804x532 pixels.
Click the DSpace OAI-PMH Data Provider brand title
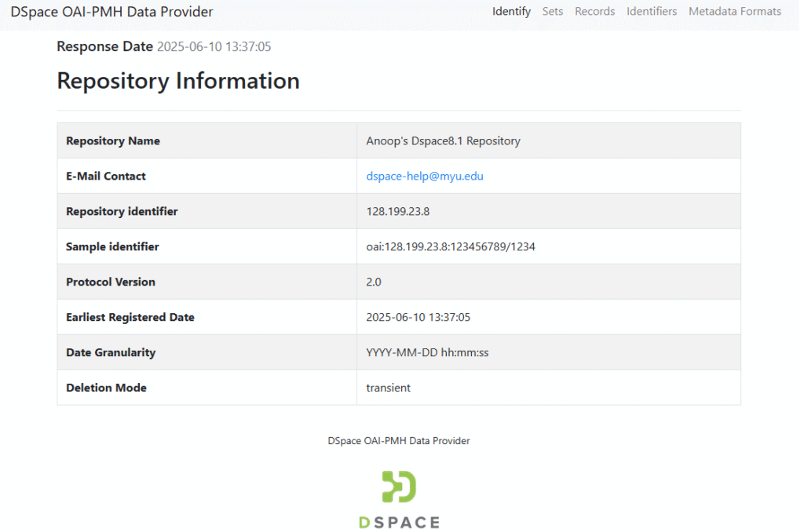111,12
